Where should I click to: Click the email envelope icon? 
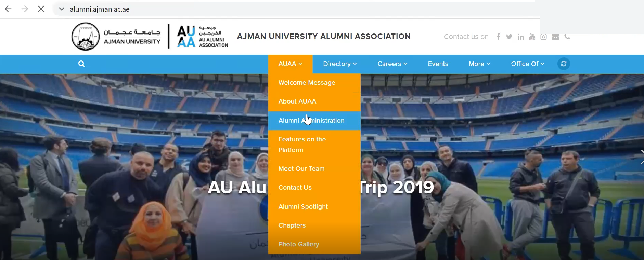555,37
